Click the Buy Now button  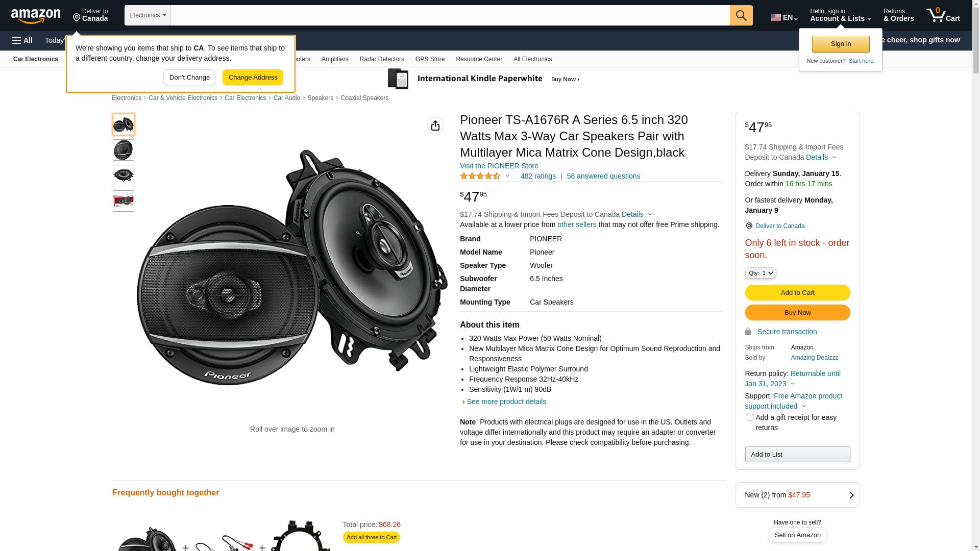[797, 312]
